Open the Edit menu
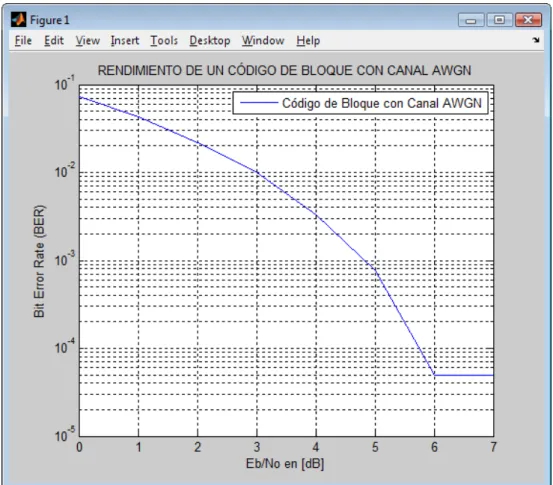553x485 pixels. coord(54,41)
